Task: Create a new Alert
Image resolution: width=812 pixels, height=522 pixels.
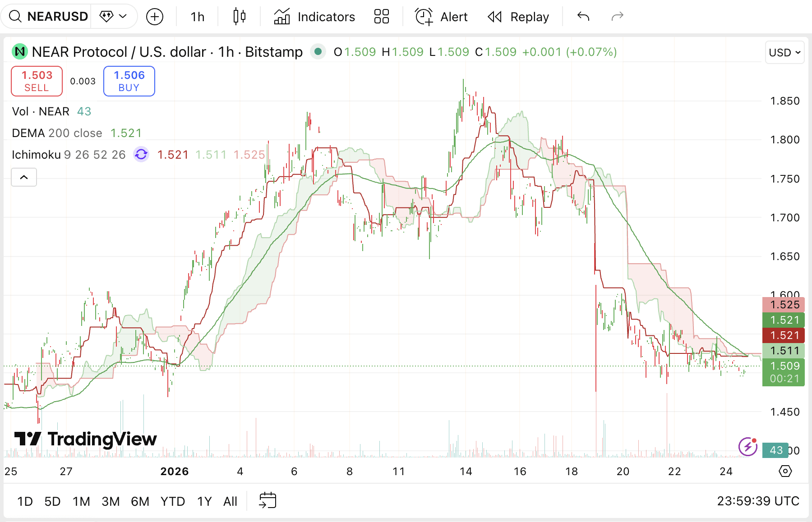Action: tap(441, 17)
